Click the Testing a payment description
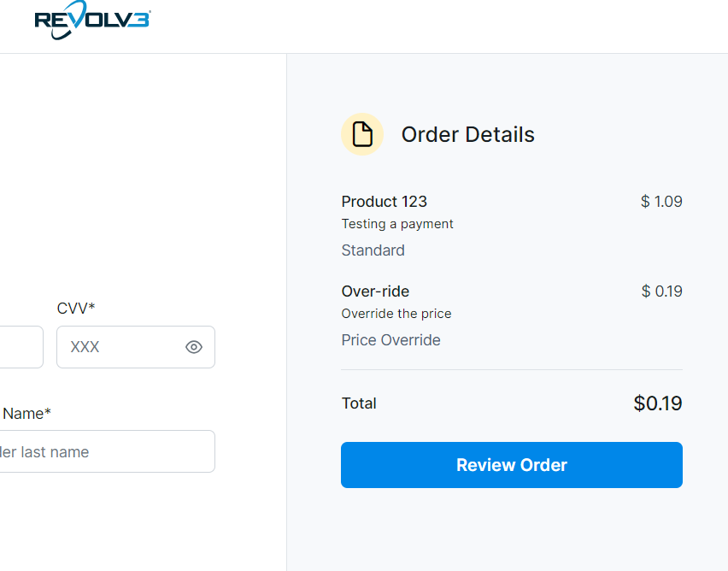The width and height of the screenshot is (728, 571). pos(396,224)
